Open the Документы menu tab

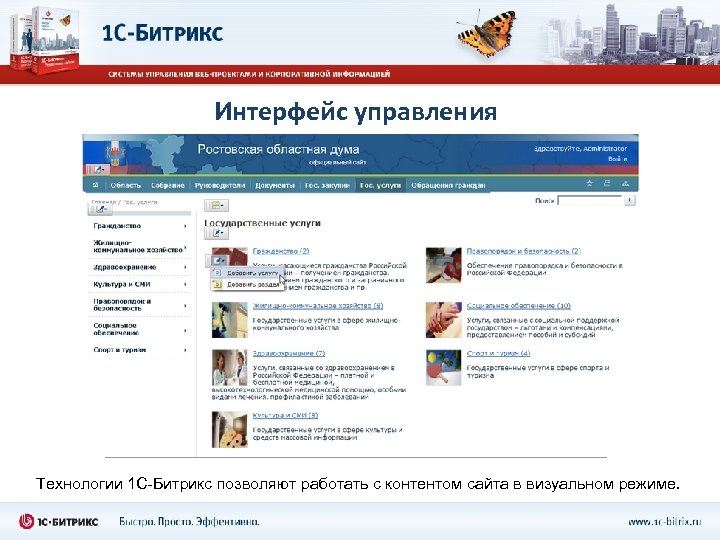point(275,185)
